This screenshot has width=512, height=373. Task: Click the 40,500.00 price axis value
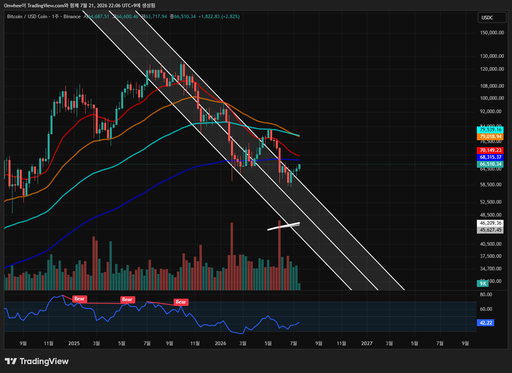(x=491, y=244)
